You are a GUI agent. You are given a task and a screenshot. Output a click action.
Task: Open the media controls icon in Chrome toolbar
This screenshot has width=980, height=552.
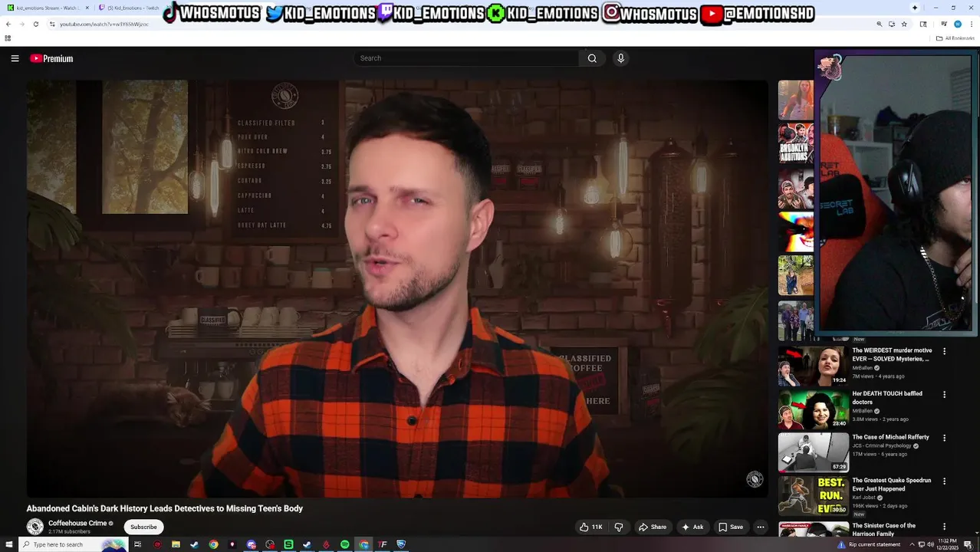click(944, 24)
